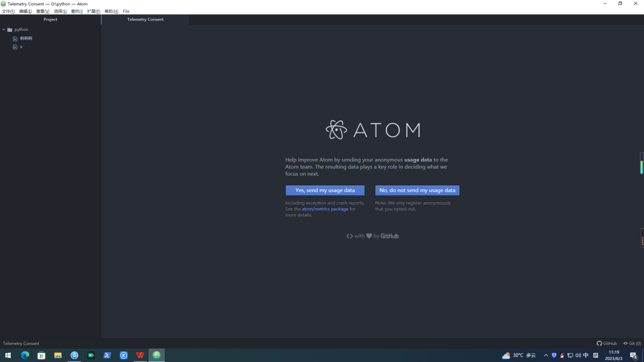Open the 帮助 menu
Image resolution: width=644 pixels, height=362 pixels.
click(x=111, y=11)
